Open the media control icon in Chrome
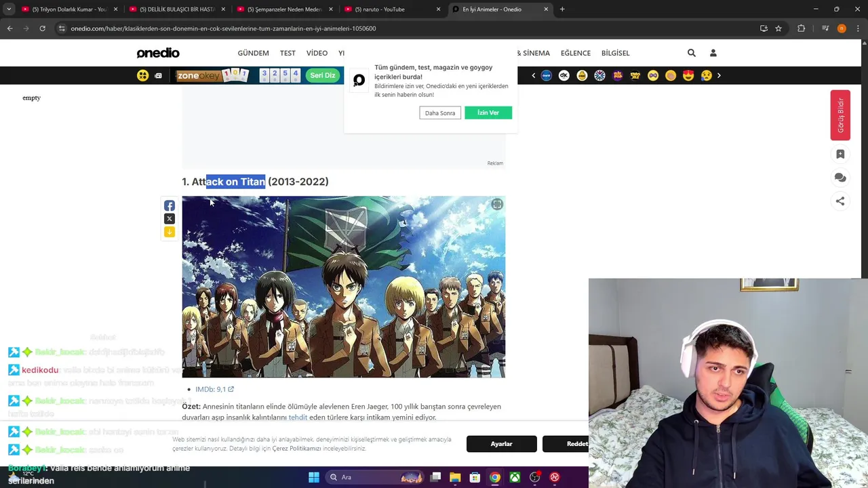Screen dimensions: 868x488 coord(825,28)
